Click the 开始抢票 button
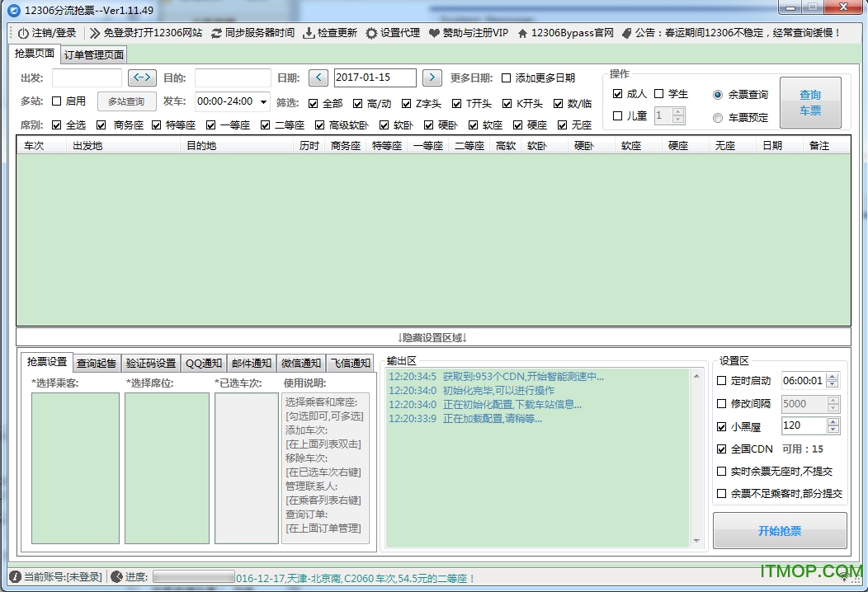This screenshot has height=592, width=868. click(x=780, y=531)
